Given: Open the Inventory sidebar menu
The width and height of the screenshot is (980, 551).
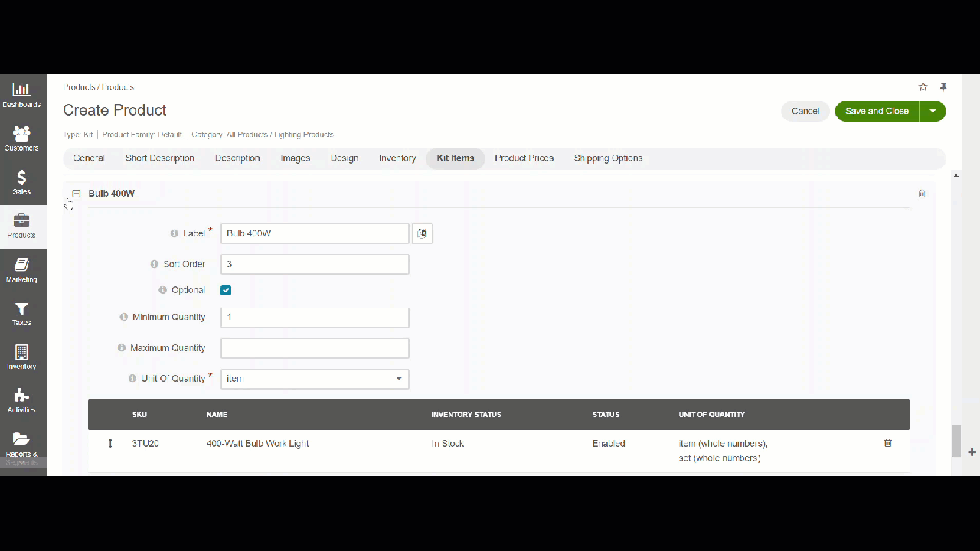Looking at the screenshot, I should pyautogui.click(x=21, y=357).
